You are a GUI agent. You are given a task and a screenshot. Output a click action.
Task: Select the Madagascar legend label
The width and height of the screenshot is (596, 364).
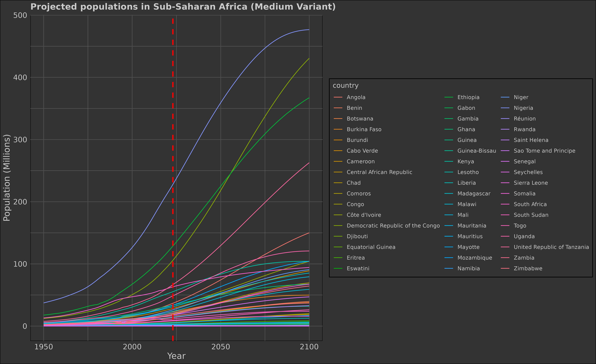(x=474, y=194)
